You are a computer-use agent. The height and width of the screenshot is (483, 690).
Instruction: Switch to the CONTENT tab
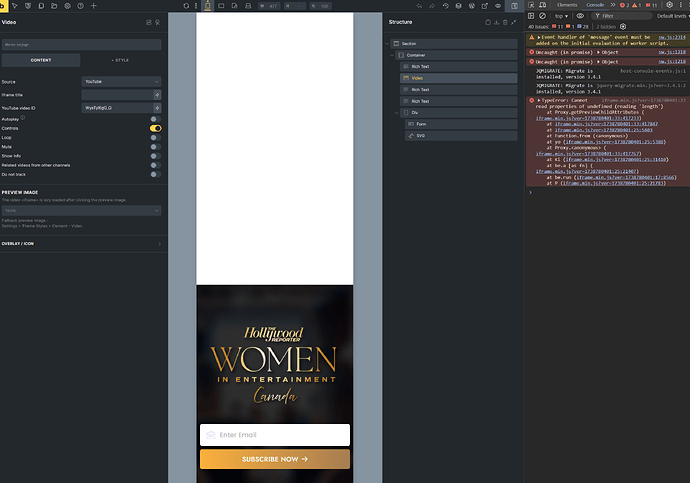(41, 60)
